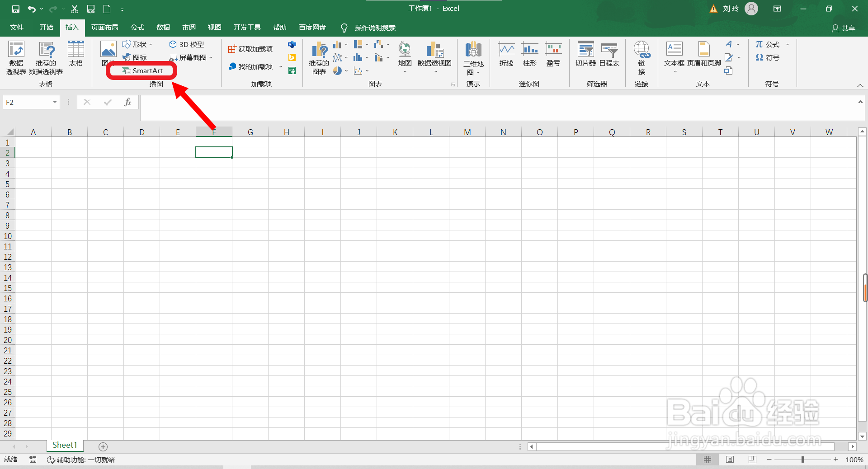
Task: Open the Charts dialog launcher
Action: pyautogui.click(x=453, y=84)
